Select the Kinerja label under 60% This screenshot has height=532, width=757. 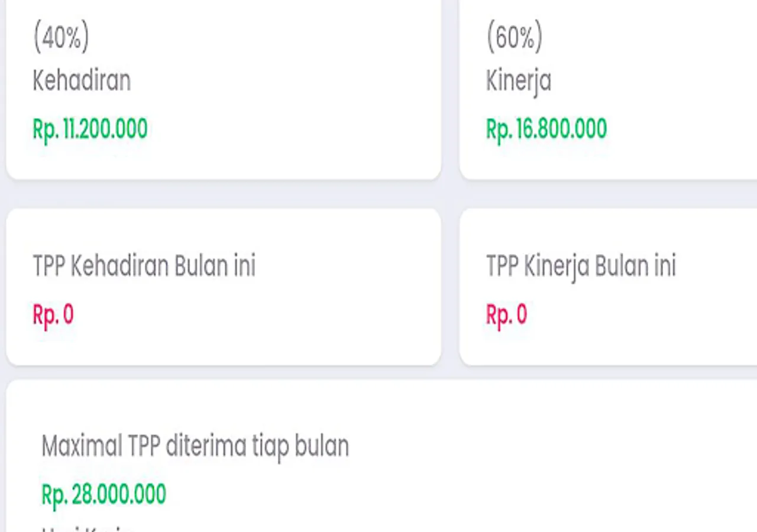pos(518,80)
